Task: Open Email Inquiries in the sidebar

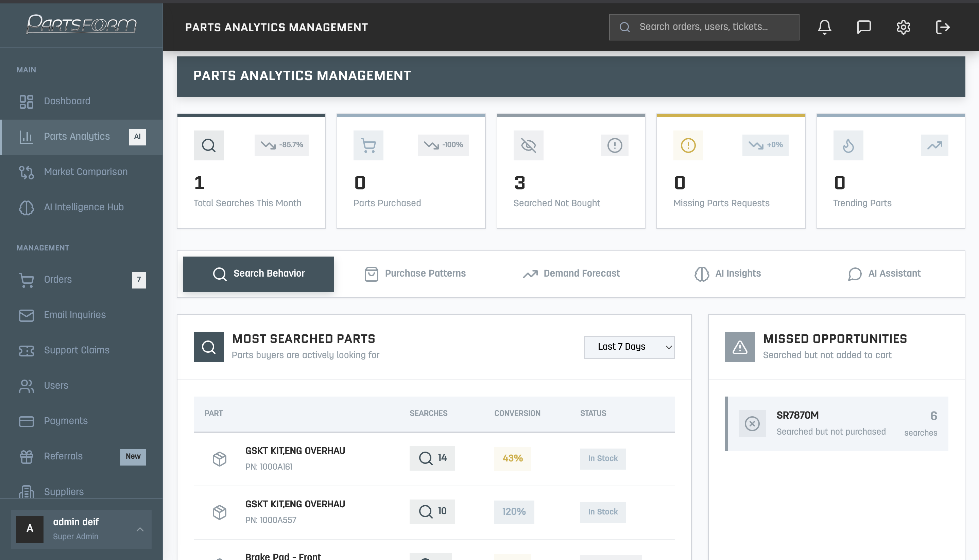Action: (x=82, y=315)
